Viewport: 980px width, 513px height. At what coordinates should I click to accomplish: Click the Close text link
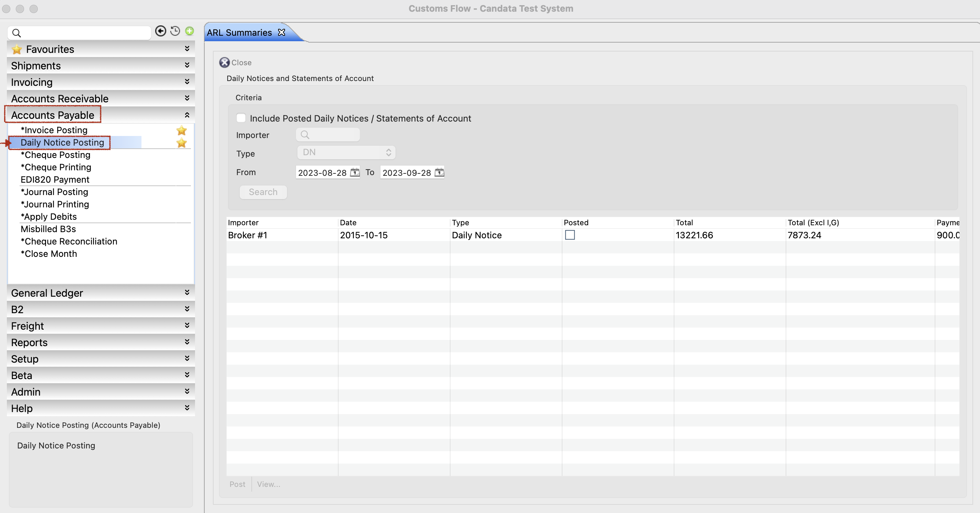pyautogui.click(x=241, y=62)
